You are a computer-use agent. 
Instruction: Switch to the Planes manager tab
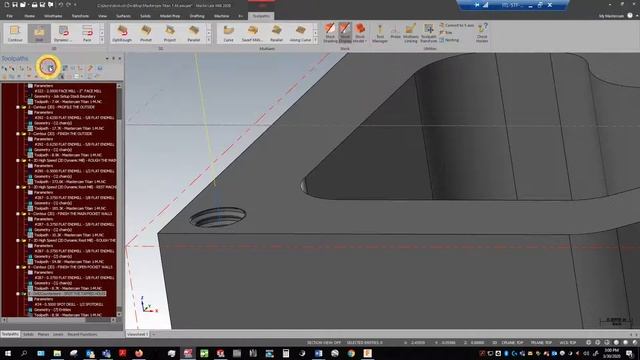click(x=43, y=334)
